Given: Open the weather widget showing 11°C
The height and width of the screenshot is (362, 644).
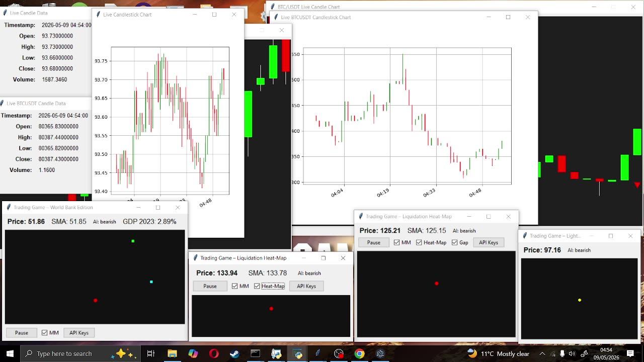Looking at the screenshot, I should coord(498,353).
